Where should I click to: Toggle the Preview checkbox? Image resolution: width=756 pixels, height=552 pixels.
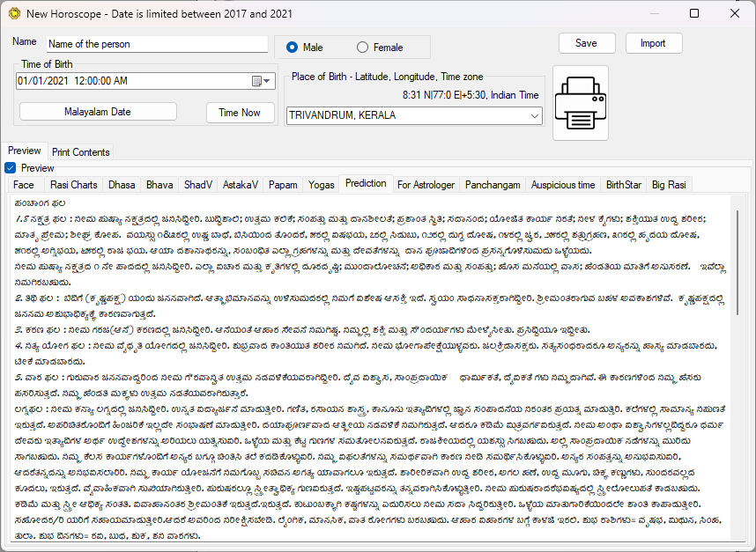coord(10,168)
